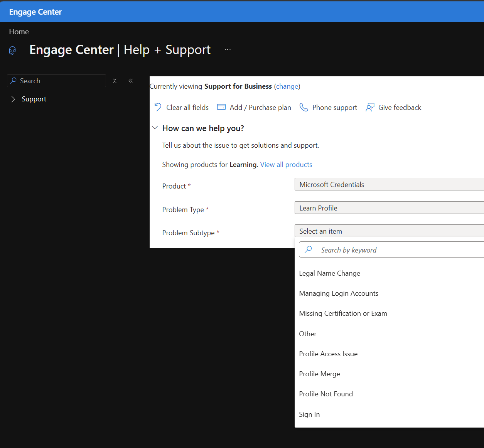
Task: Open the 'View all products' link
Action: pyautogui.click(x=286, y=165)
